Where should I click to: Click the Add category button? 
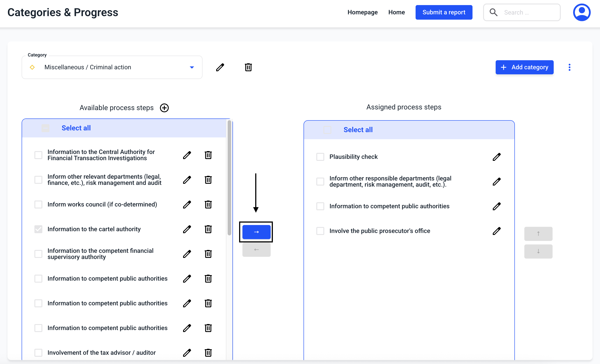coord(524,67)
